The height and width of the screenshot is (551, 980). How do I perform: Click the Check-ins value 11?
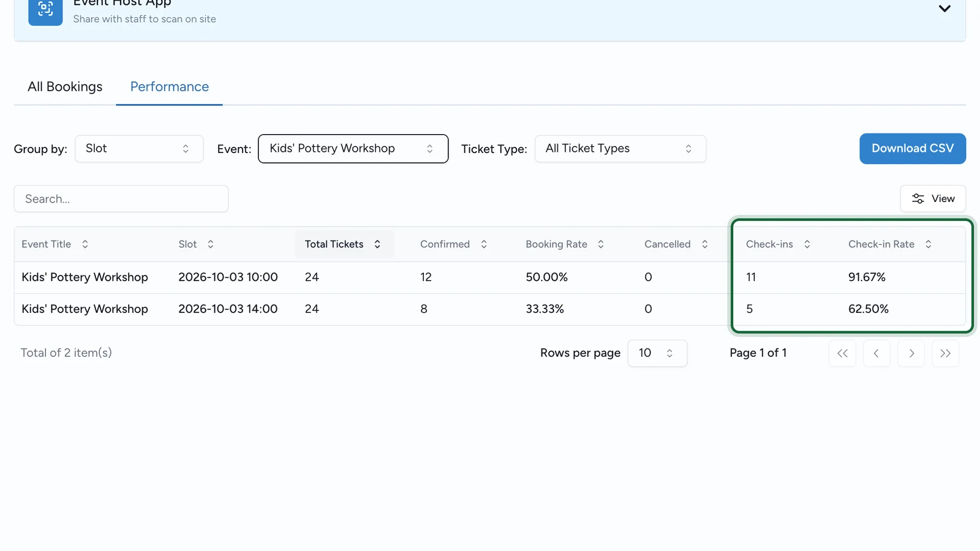pos(751,277)
